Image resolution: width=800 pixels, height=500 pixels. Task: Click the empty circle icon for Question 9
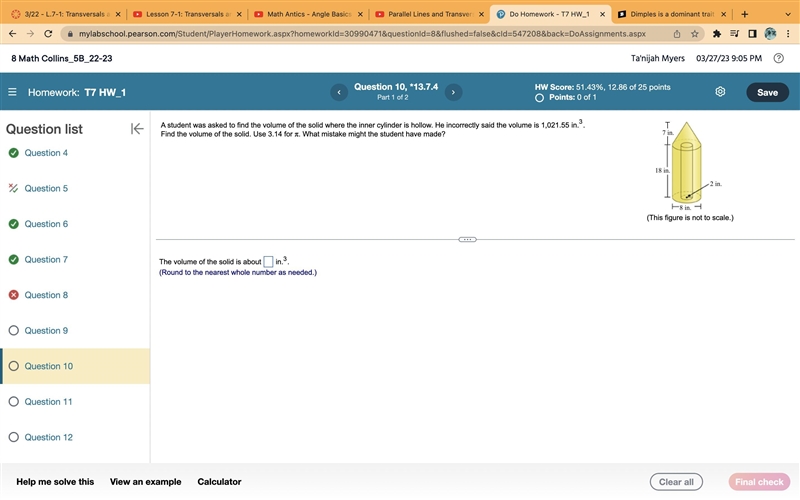(14, 331)
